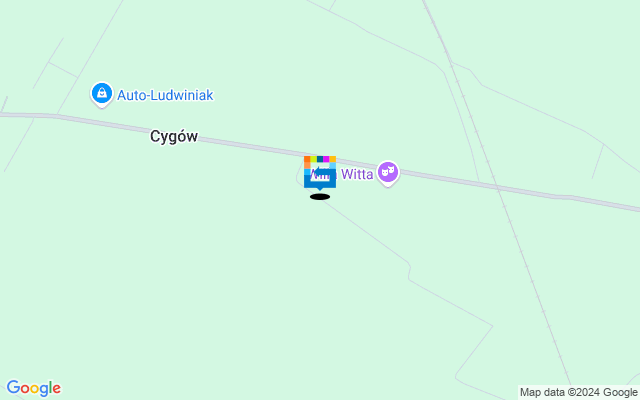Click the blue left-arrow inside the marker
The height and width of the screenshot is (400, 640).
point(324,171)
